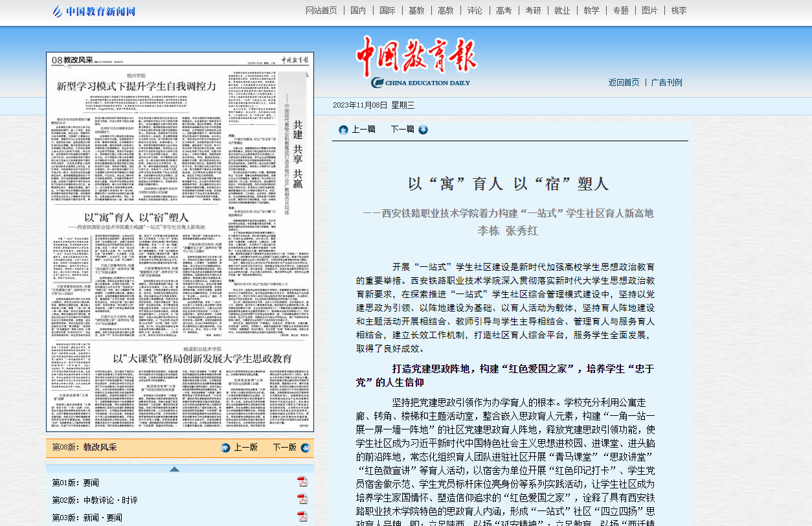Open PDF icon for 第03版 新闻·要闻

(x=302, y=517)
